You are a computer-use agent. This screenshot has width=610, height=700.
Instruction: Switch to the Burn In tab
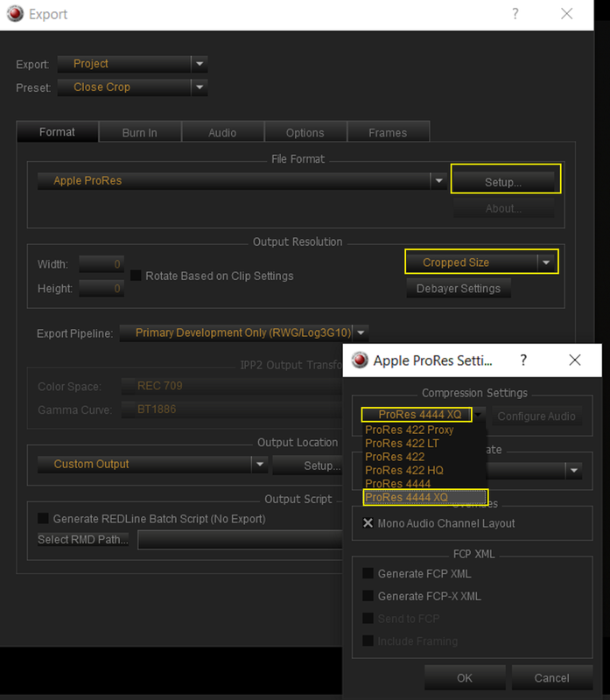tap(140, 132)
